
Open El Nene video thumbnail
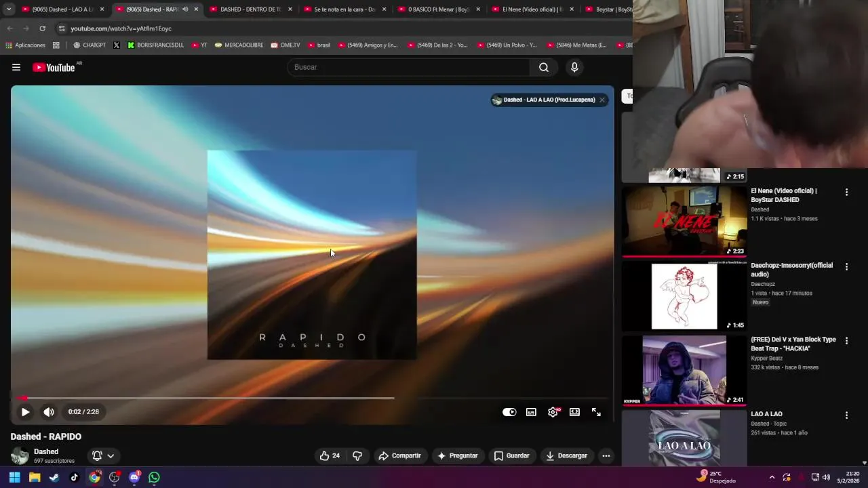pyautogui.click(x=684, y=222)
